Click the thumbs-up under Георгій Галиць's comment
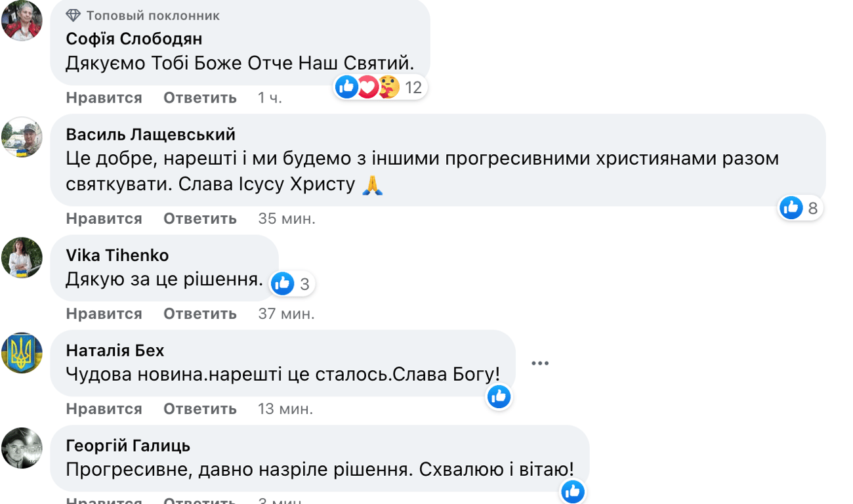 point(572,492)
